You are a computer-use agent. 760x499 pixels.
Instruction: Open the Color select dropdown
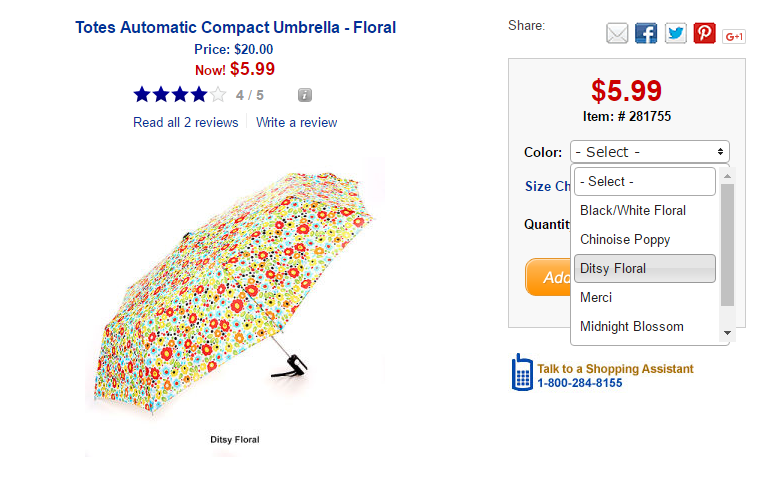point(649,152)
